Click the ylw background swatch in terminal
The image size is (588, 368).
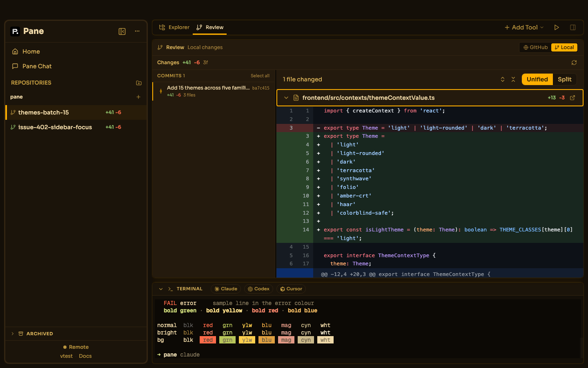coord(247,340)
